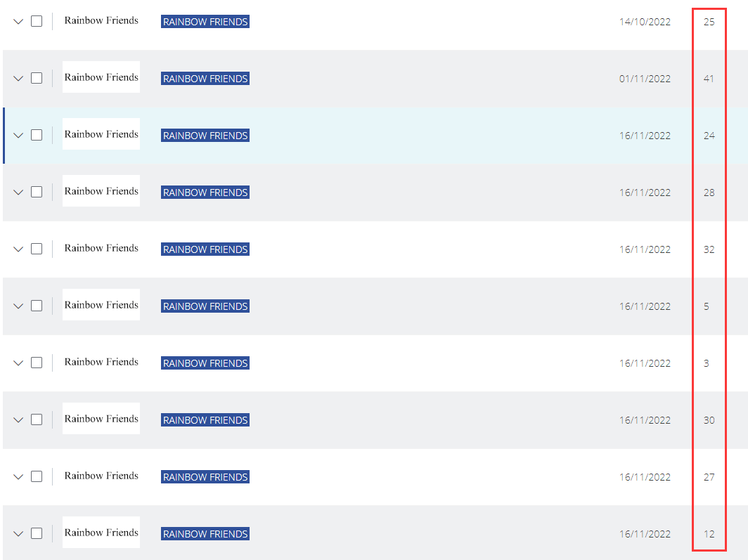Tick the checkbox in the 14/10/2022 row
Screen dimensions: 748x560
coord(37,21)
